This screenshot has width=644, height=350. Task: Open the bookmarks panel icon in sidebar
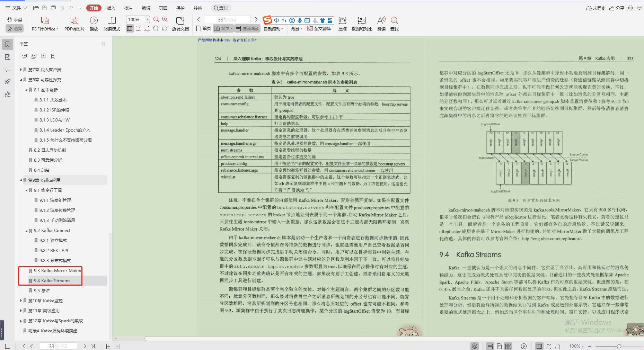click(x=8, y=44)
